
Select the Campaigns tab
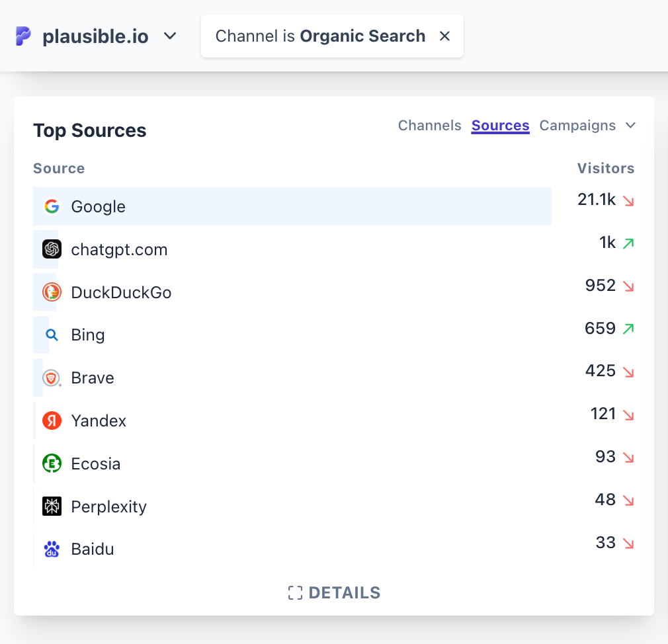point(578,125)
